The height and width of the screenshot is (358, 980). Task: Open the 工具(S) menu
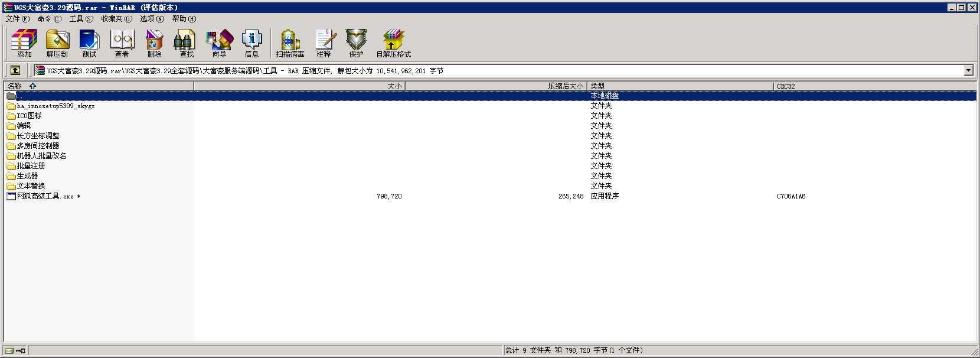tap(81, 19)
